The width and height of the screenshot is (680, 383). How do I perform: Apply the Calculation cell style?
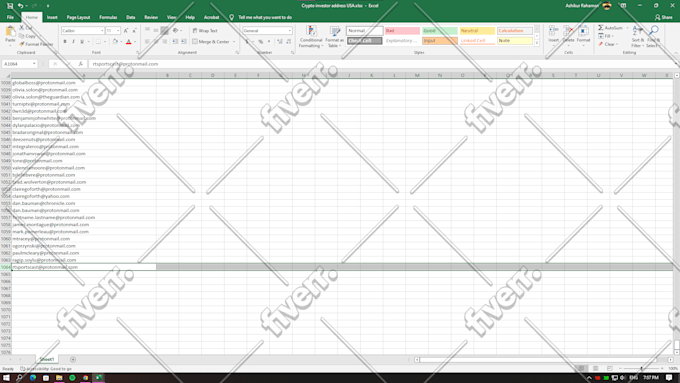tap(514, 31)
